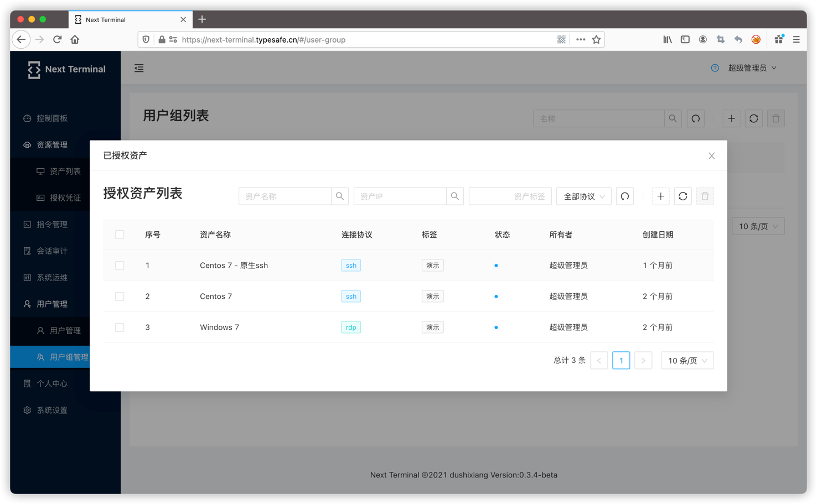Viewport: 817px width, 504px height.
Task: Click the 资产名称 search input field
Action: coord(285,196)
